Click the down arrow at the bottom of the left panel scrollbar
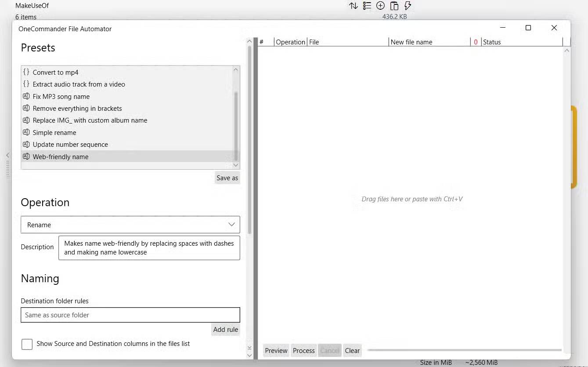Viewport: 588px width, 367px height. pos(249,355)
